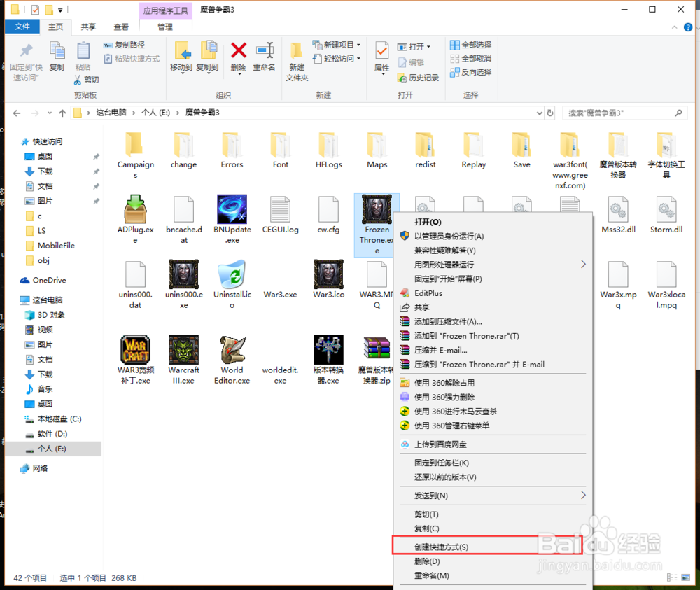
Task: Collapse the ribbon with chevron
Action: click(674, 27)
